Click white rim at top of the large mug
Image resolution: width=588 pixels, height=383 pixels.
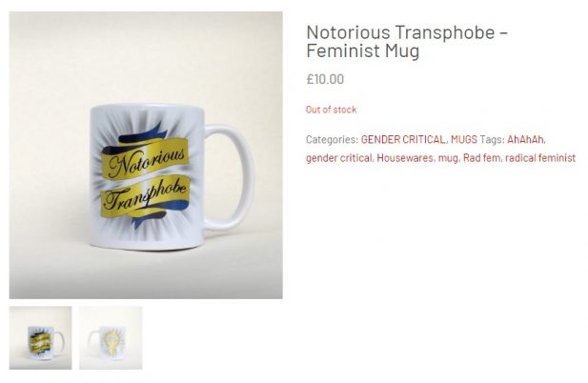(x=147, y=109)
